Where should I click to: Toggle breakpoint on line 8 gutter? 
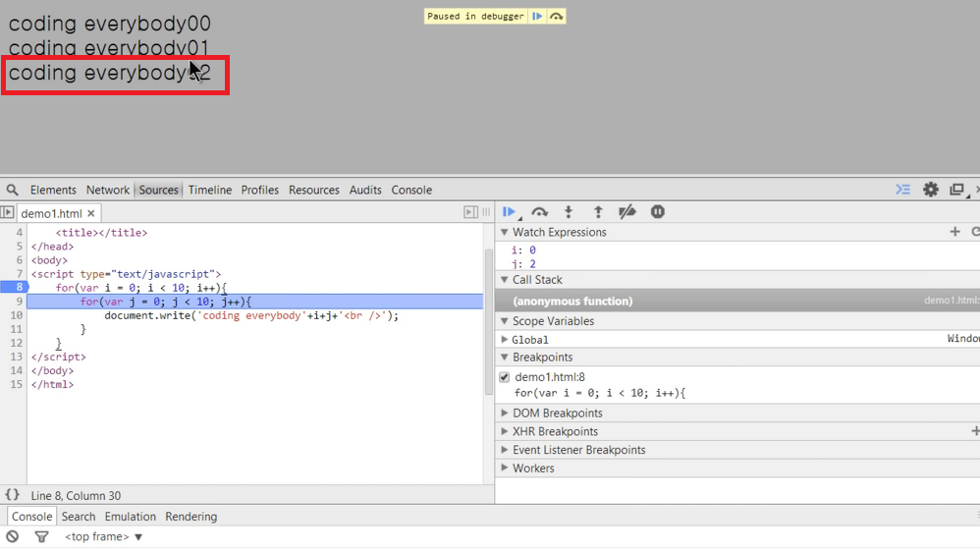click(x=15, y=287)
